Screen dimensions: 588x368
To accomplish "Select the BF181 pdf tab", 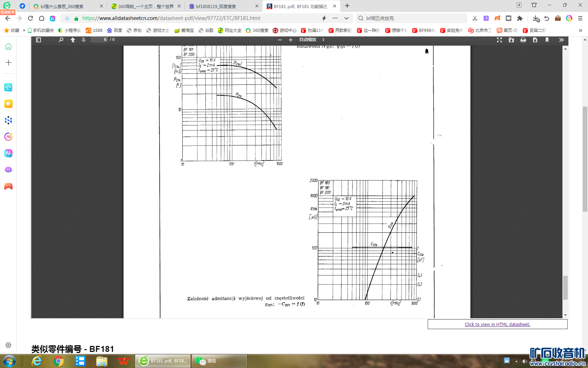I will pos(301,6).
